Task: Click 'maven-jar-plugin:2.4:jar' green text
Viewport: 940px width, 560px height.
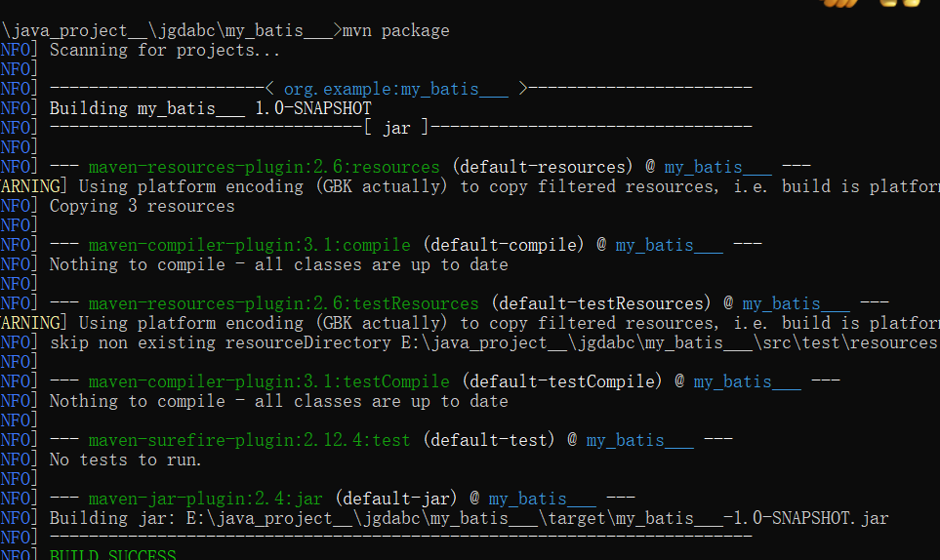Action: coord(206,499)
